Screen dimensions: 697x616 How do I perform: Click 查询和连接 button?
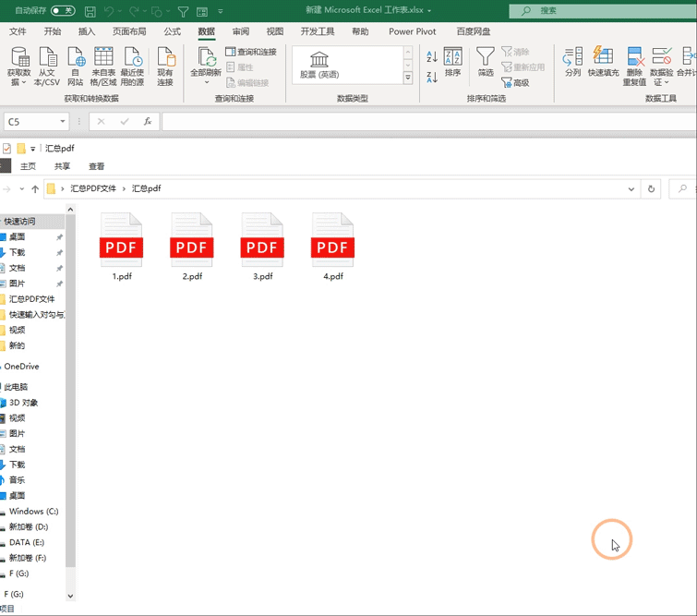[251, 52]
